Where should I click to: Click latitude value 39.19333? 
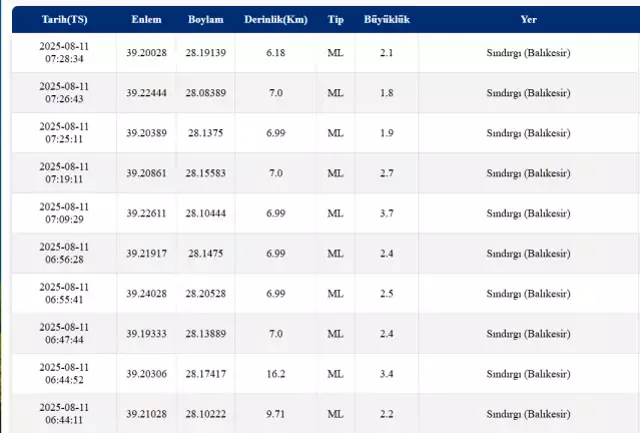pyautogui.click(x=146, y=334)
